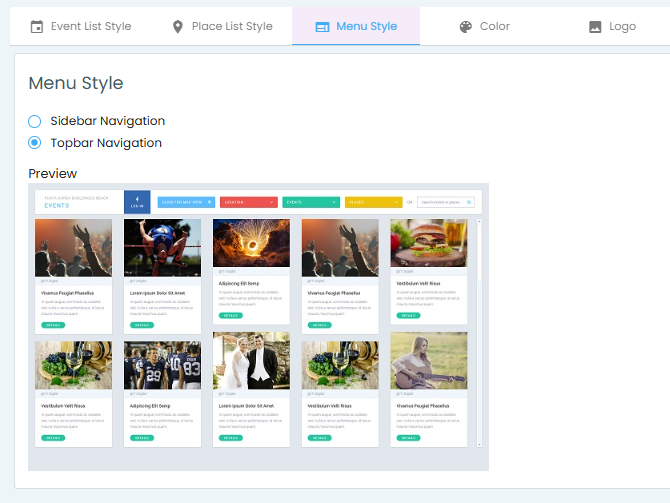Click the wedding couple thumbnail in the preview
Viewport: 670px width, 503px height.
point(251,360)
